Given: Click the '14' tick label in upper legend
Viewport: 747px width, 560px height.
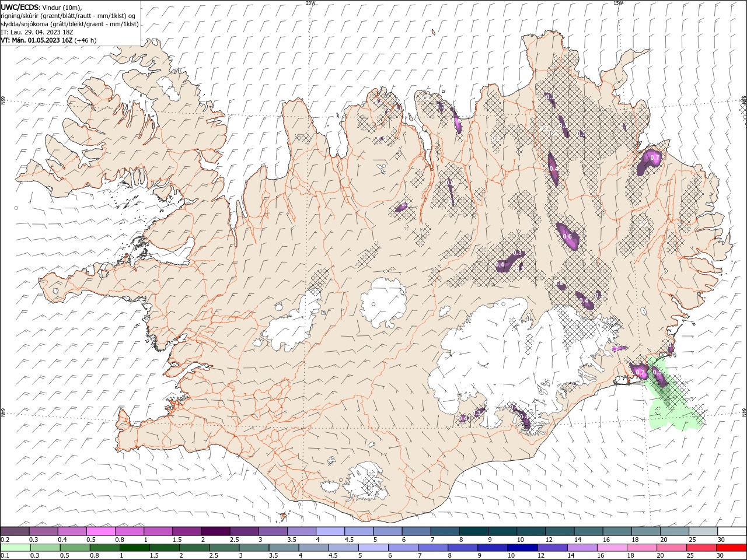Looking at the screenshot, I should coord(578,539).
